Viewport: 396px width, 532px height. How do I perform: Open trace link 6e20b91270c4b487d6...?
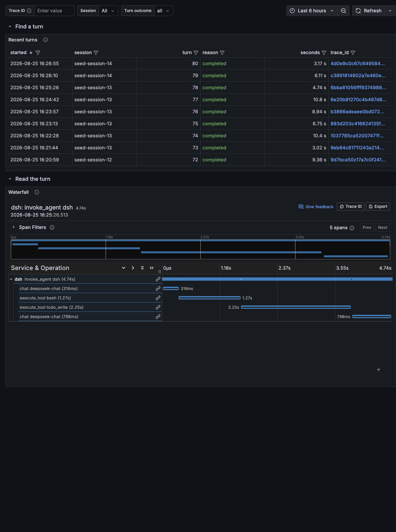pos(359,100)
